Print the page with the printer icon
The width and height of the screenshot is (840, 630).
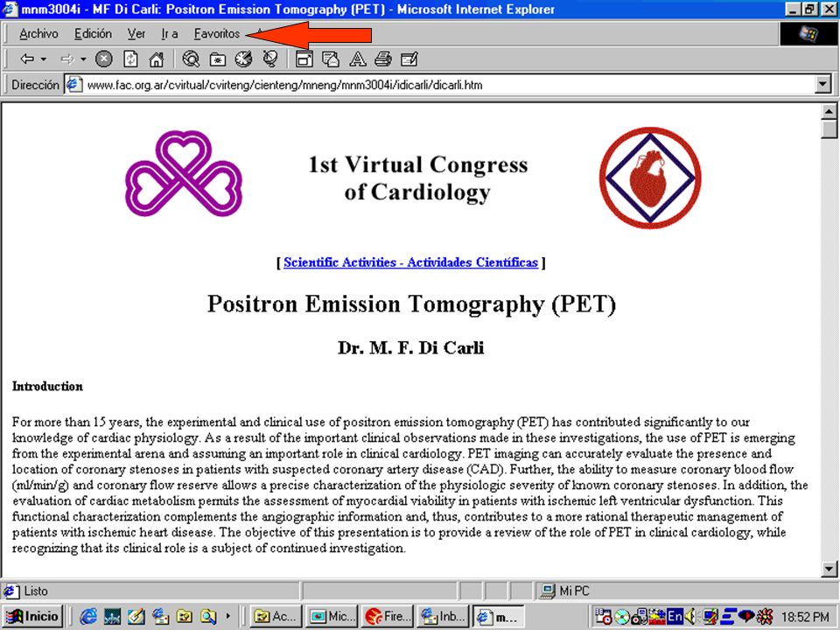tap(383, 59)
